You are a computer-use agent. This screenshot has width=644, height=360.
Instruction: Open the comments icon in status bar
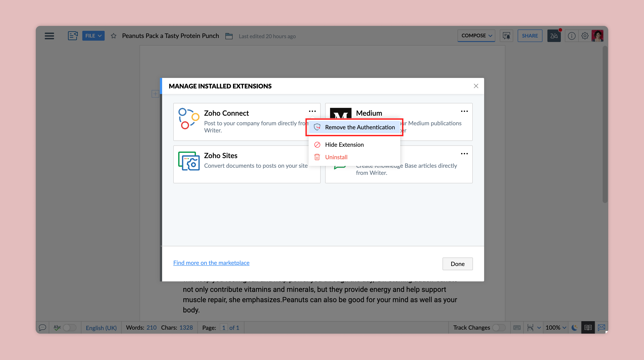click(42, 328)
